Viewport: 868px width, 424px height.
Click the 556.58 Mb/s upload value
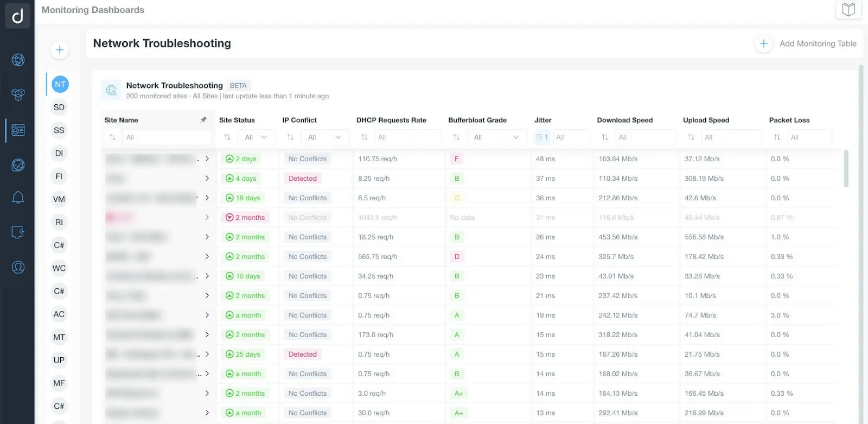pyautogui.click(x=704, y=237)
